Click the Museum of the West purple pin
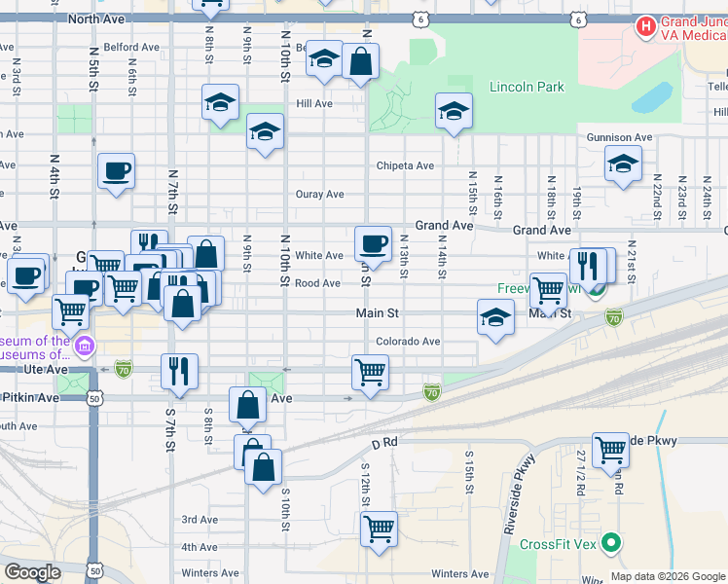 click(x=85, y=347)
